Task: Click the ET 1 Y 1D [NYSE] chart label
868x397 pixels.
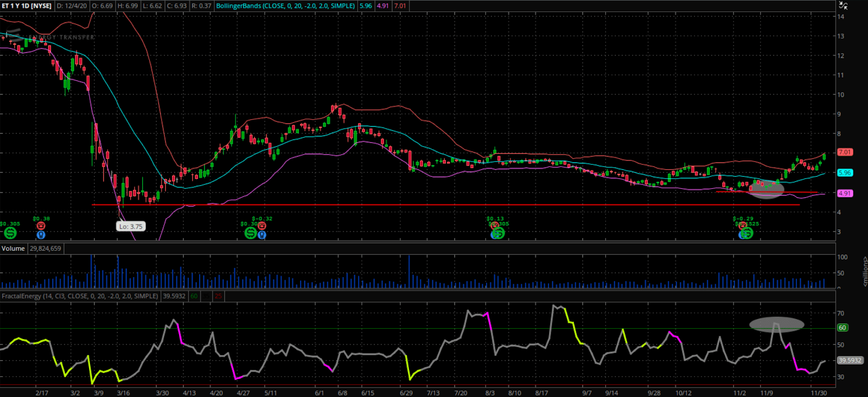Action: 27,6
